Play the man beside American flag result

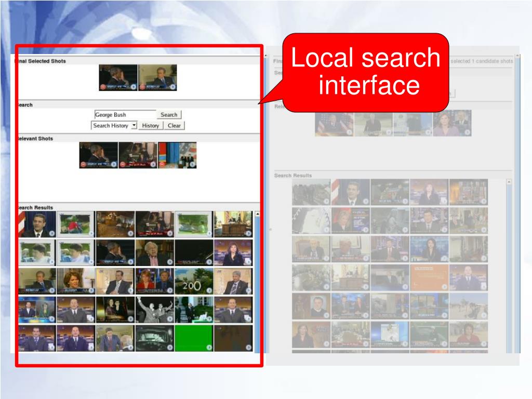click(51, 233)
